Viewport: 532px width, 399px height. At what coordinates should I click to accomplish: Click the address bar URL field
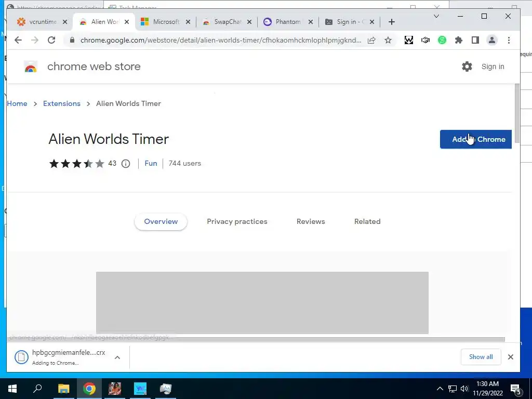(220, 40)
